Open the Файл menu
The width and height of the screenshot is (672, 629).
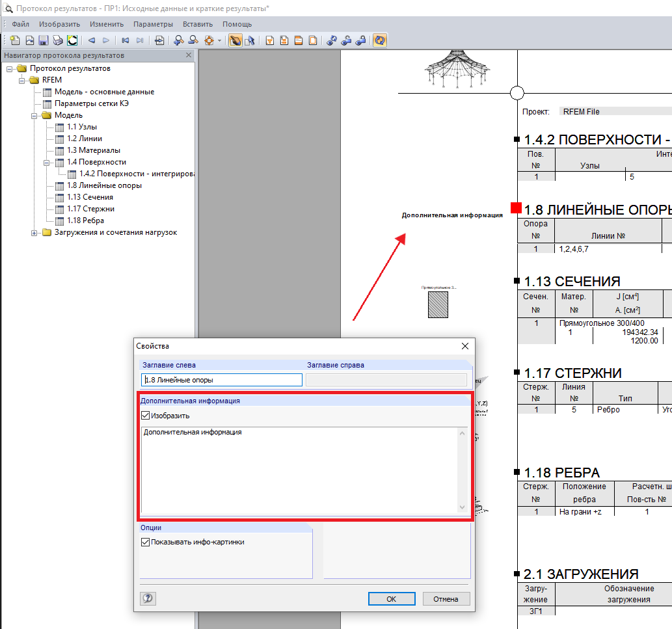[x=21, y=24]
